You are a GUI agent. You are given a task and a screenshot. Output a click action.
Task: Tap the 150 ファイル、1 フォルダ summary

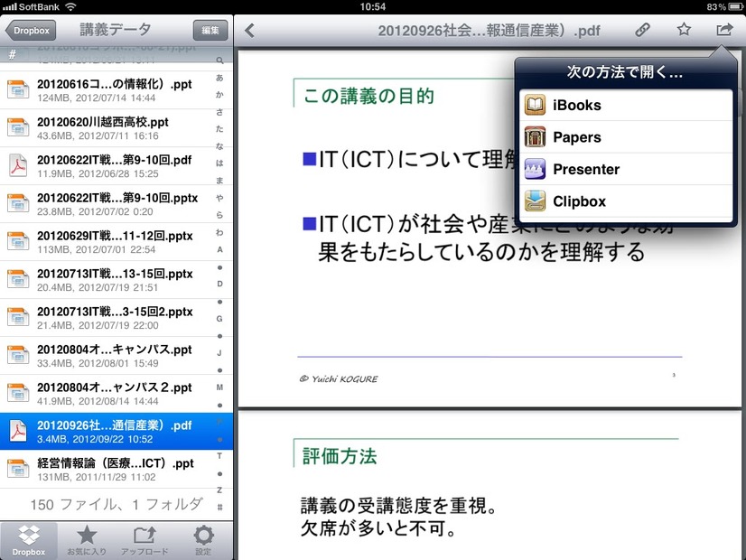(x=117, y=504)
